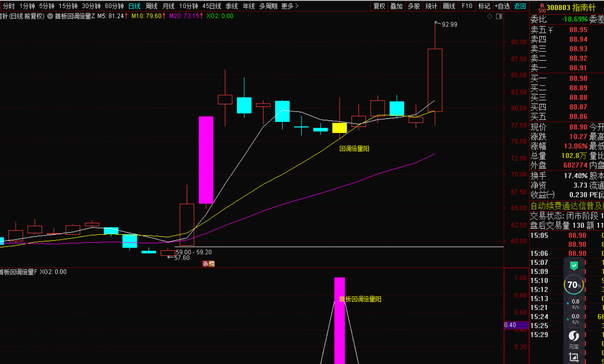Select the 60分钟 period tab
This screenshot has width=604, height=364.
click(114, 6)
